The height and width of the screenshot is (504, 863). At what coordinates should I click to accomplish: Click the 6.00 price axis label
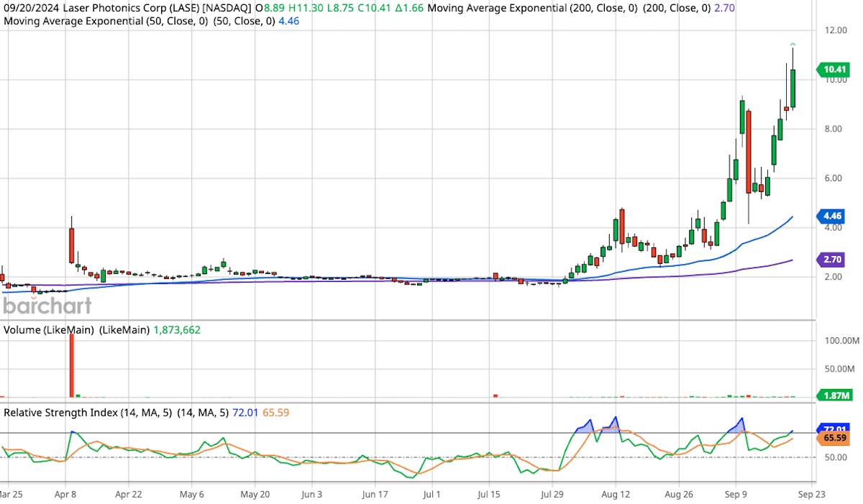pyautogui.click(x=834, y=178)
